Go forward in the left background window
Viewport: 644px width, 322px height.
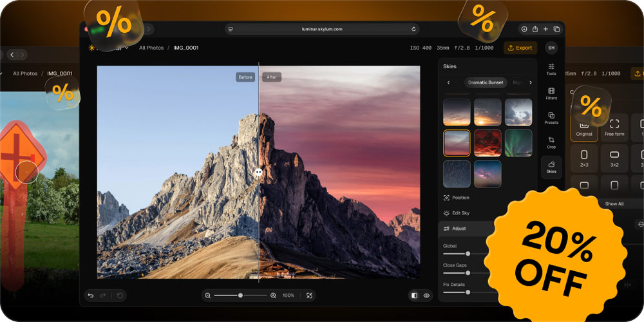pyautogui.click(x=23, y=54)
